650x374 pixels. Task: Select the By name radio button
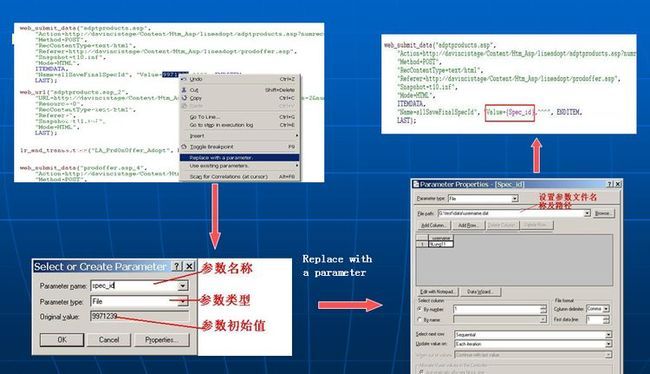pos(420,320)
